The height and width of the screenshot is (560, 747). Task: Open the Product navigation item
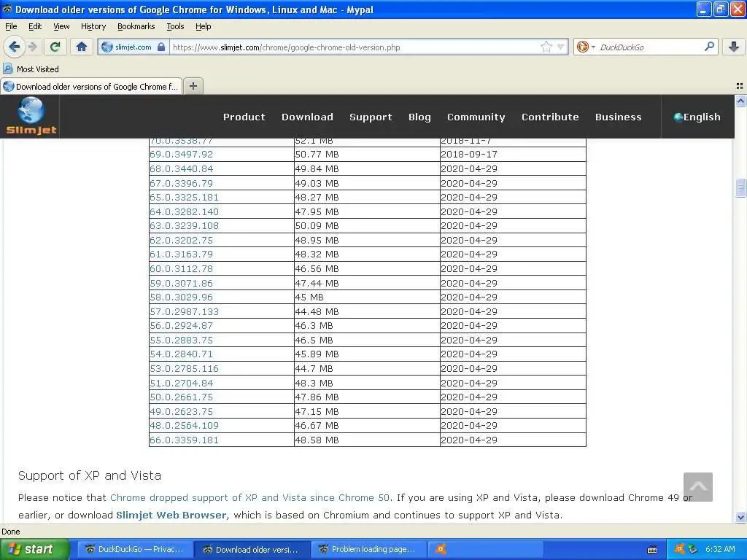[x=244, y=117]
